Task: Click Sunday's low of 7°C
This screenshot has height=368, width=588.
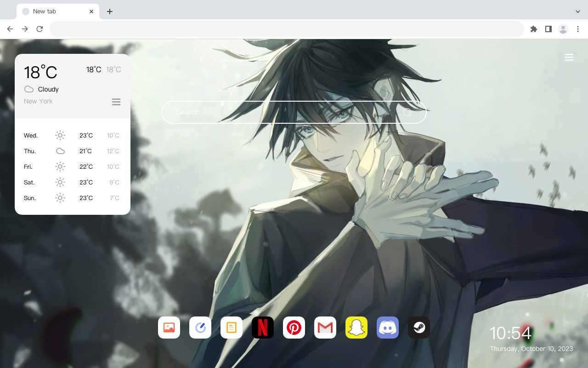Action: point(114,198)
